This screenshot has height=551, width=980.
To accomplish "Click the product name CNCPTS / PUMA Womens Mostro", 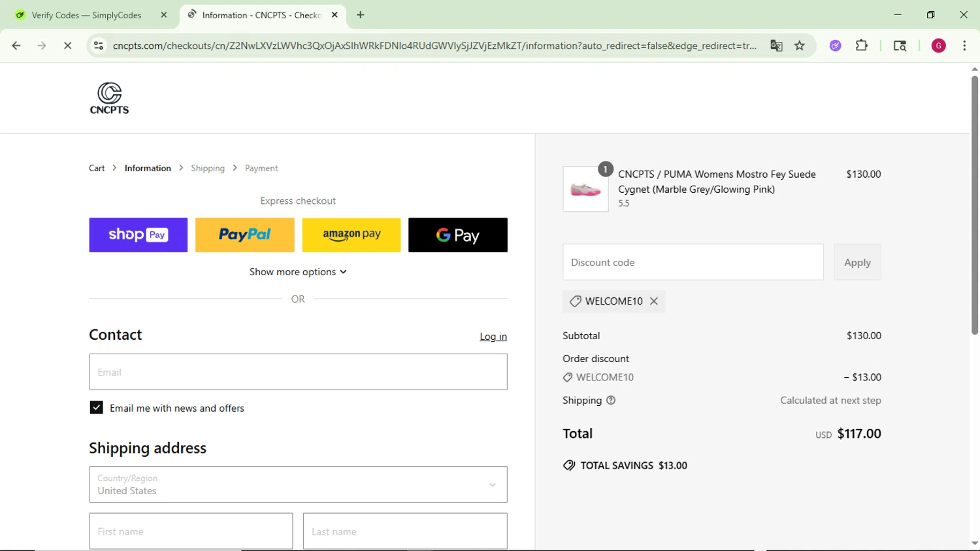I will point(717,182).
